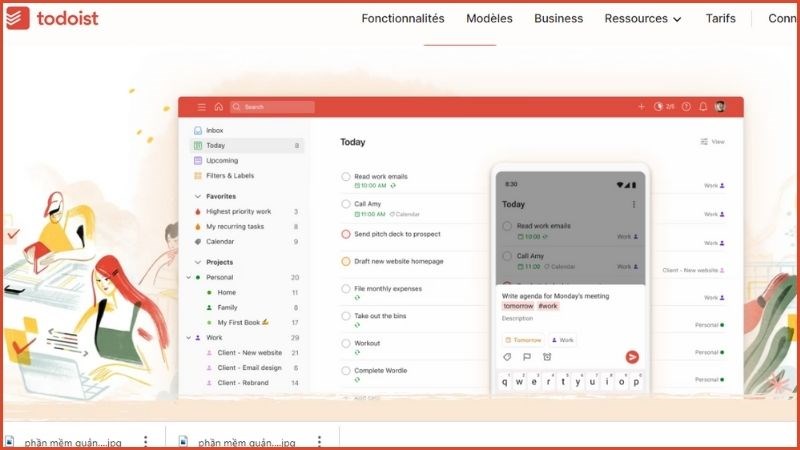Check off Read work emails task

pos(346,177)
